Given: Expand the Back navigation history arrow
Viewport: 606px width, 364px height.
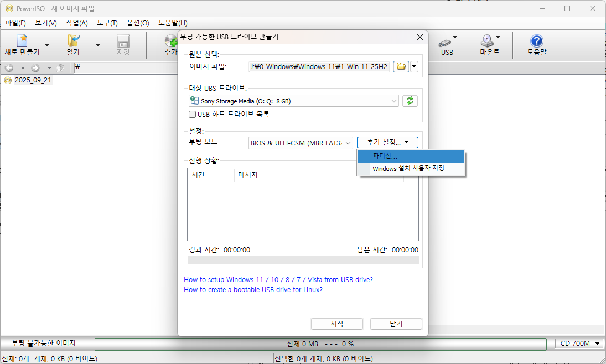Looking at the screenshot, I should coord(23,68).
